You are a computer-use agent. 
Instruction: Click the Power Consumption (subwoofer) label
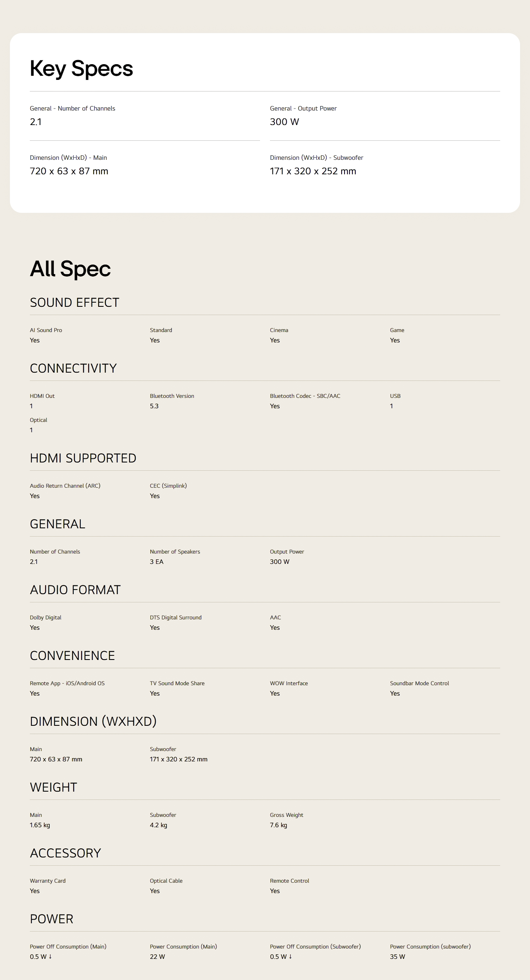pos(430,947)
